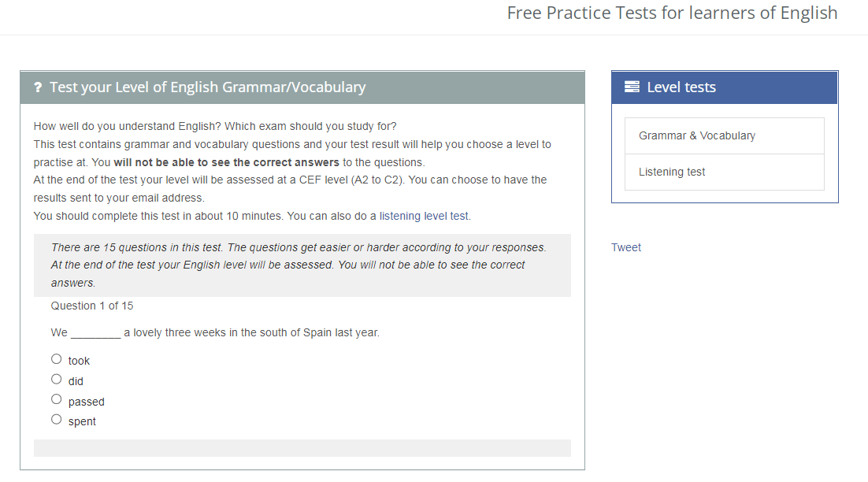This screenshot has height=482, width=868.
Task: Click the empty grey bar below the answers
Action: click(302, 448)
